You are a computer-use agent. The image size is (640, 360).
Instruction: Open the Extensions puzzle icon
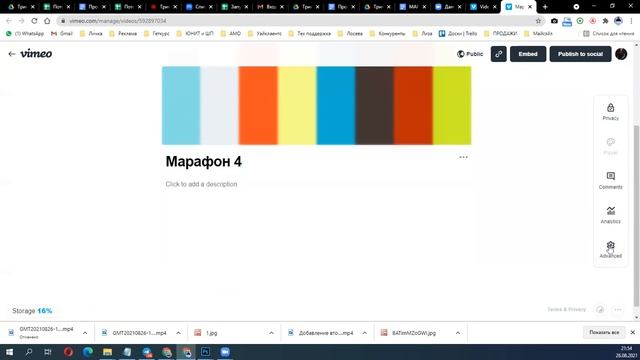click(x=605, y=21)
